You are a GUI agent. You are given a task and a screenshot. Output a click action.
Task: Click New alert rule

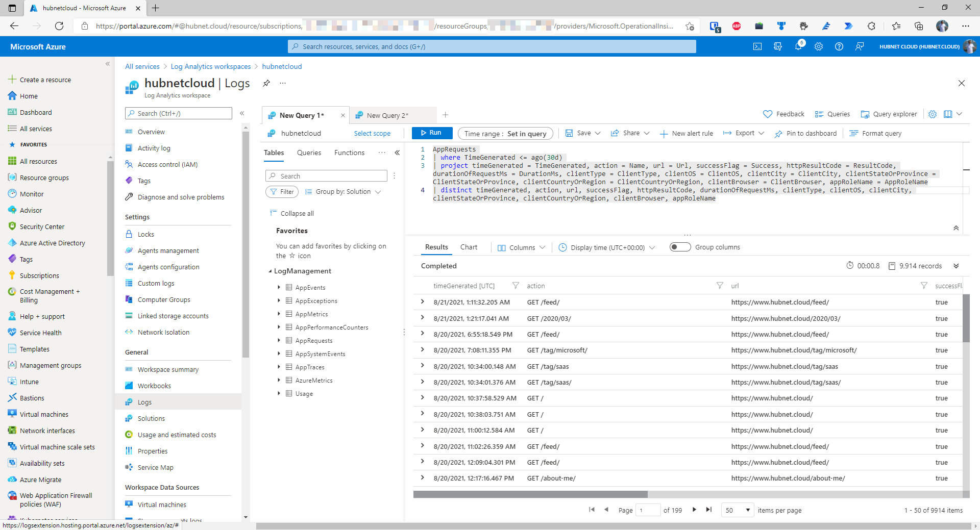(687, 133)
